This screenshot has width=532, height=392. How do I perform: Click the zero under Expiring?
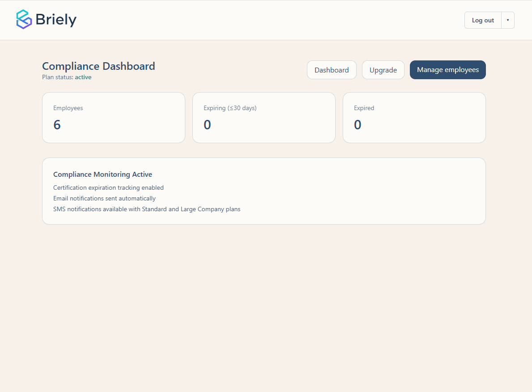(x=207, y=124)
